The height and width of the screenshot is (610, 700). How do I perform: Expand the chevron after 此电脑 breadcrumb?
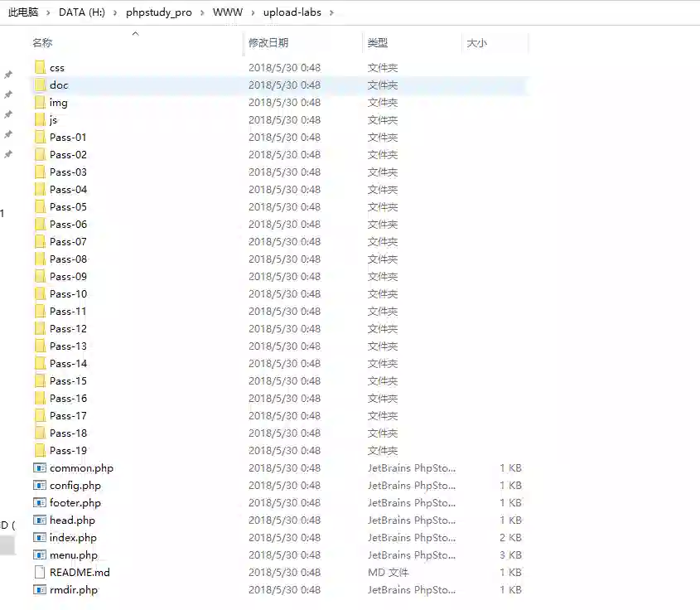48,13
